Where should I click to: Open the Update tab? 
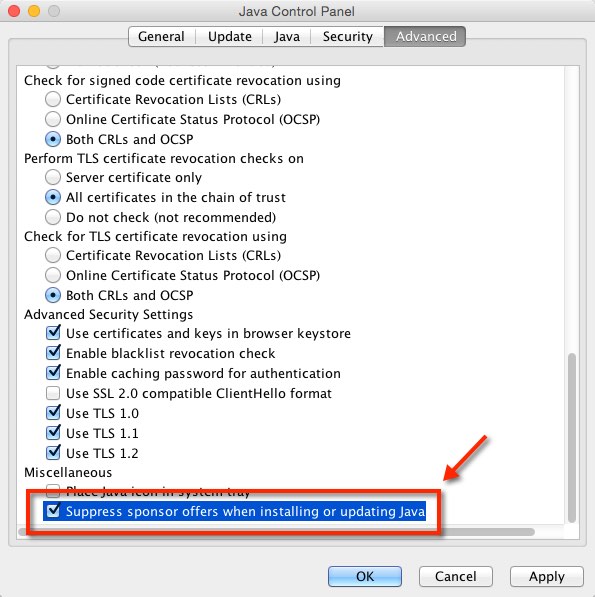tap(230, 37)
